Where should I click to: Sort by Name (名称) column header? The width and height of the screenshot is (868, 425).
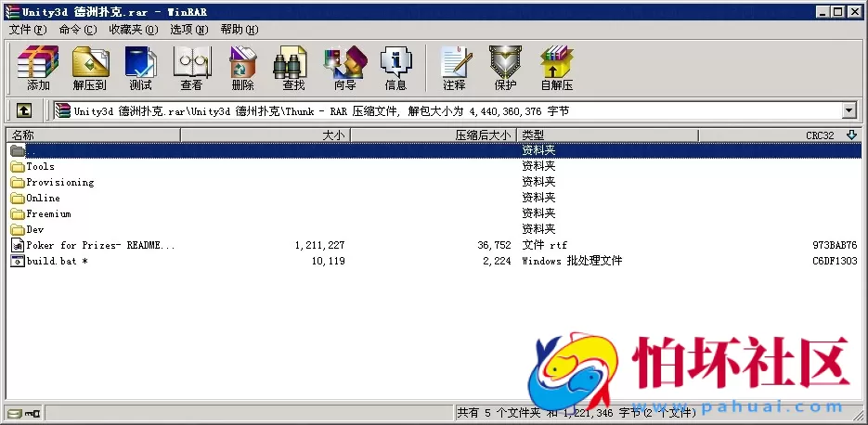93,135
